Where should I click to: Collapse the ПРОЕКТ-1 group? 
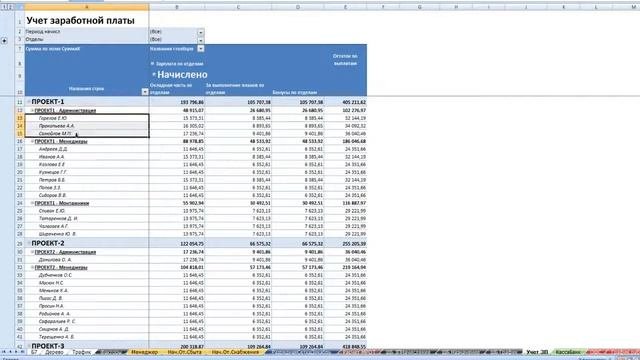(x=29, y=102)
